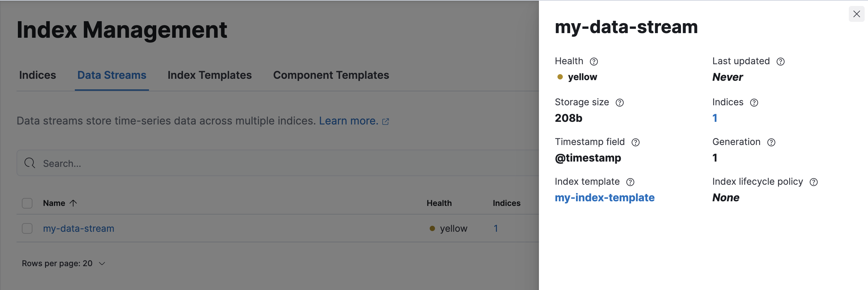868x290 pixels.
Task: Open the Rows per page dropdown
Action: point(63,264)
